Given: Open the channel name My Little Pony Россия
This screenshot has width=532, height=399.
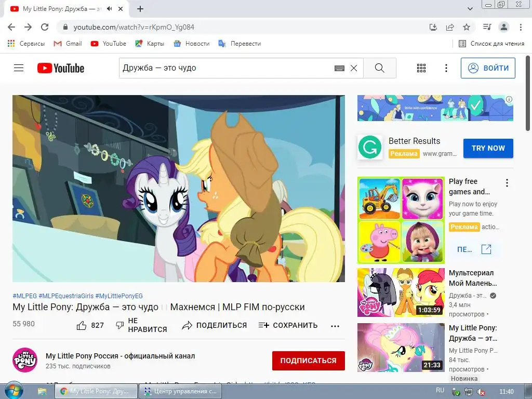Looking at the screenshot, I should pyautogui.click(x=121, y=356).
